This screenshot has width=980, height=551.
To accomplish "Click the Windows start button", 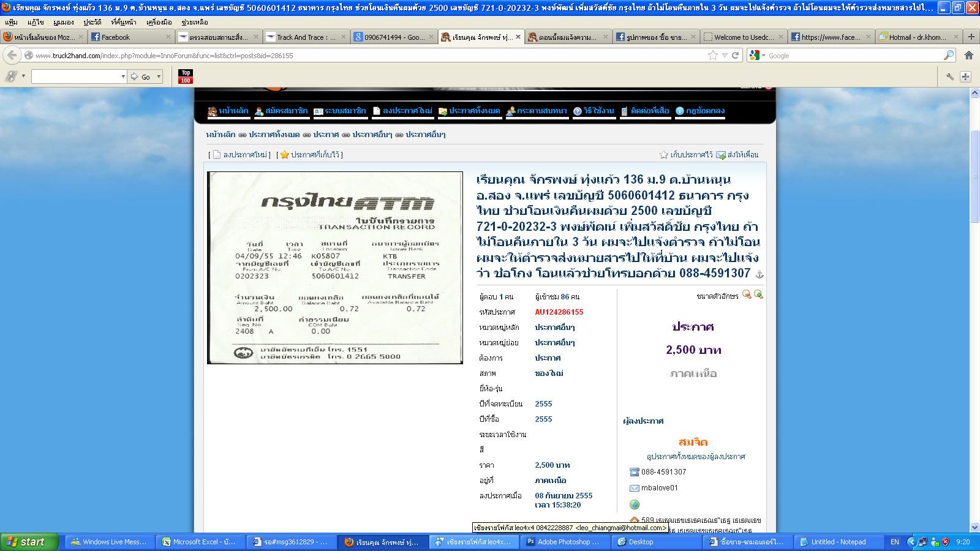I will pos(29,542).
